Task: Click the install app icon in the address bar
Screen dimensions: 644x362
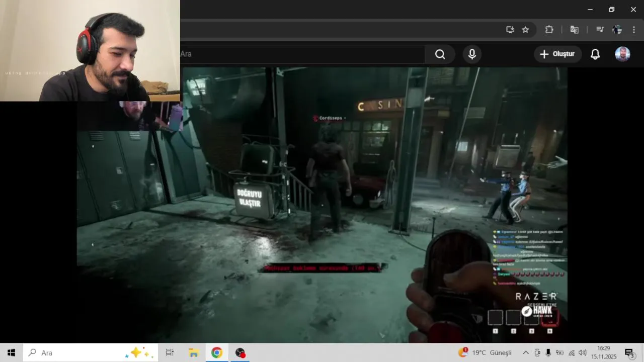Action: (510, 30)
